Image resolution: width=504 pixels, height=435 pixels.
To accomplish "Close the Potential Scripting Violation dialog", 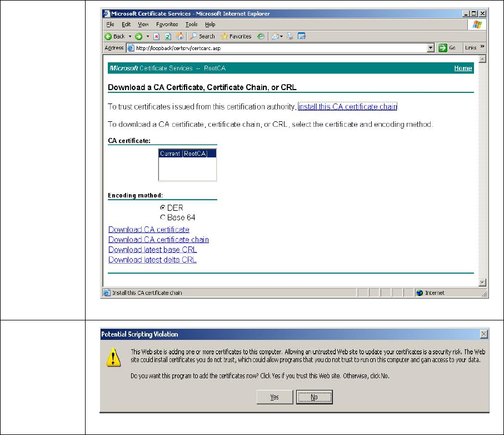I will (484, 334).
